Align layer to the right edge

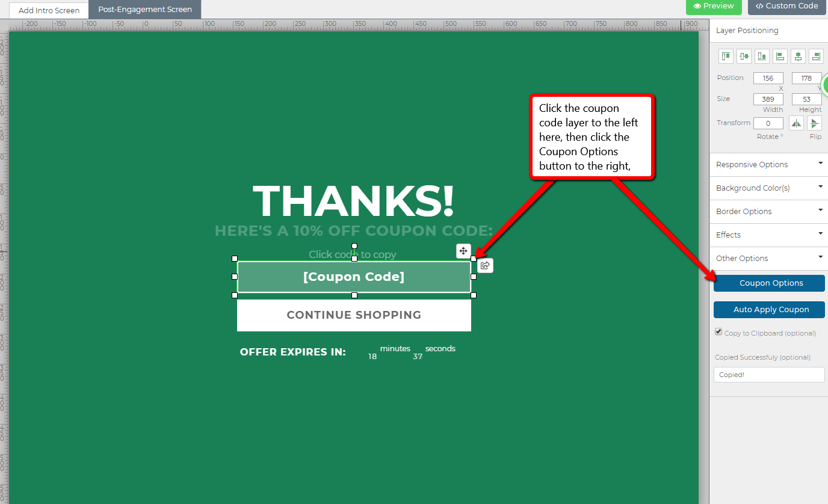click(816, 57)
